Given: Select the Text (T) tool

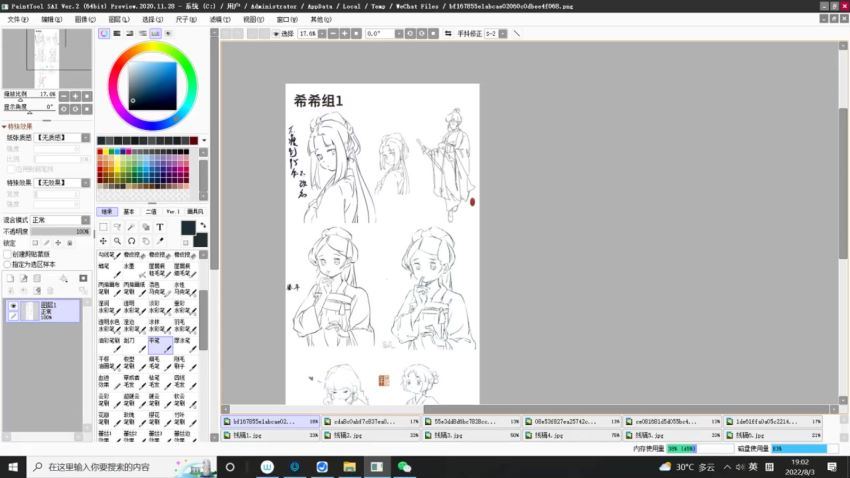Looking at the screenshot, I should point(159,227).
